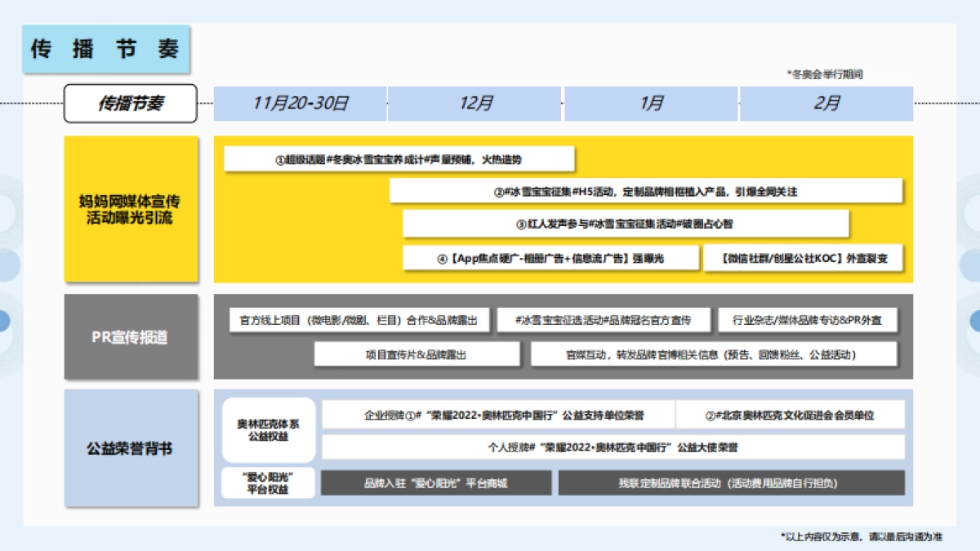Click the 微信社群KOC外宣裂变 box
The width and height of the screenshot is (980, 551).
coord(804,258)
